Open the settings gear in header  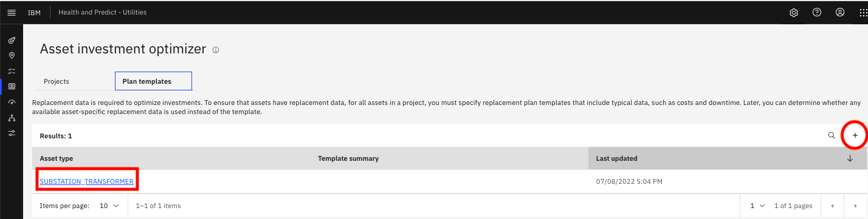pos(794,12)
